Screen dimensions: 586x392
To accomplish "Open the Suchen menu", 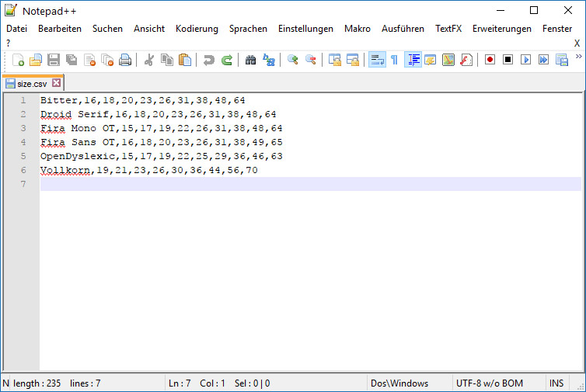I will point(107,29).
